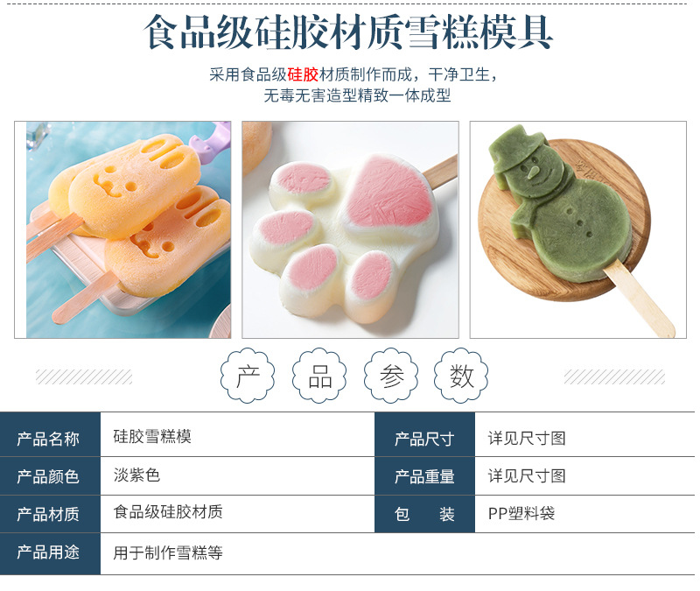The height and width of the screenshot is (591, 700).
Task: Click the 产 flower badge icon
Action: pos(248,376)
